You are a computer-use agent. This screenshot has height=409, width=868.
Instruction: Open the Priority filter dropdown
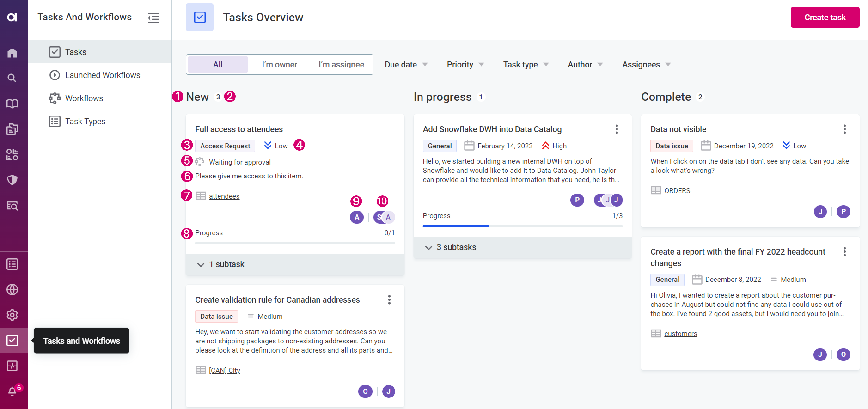point(465,64)
